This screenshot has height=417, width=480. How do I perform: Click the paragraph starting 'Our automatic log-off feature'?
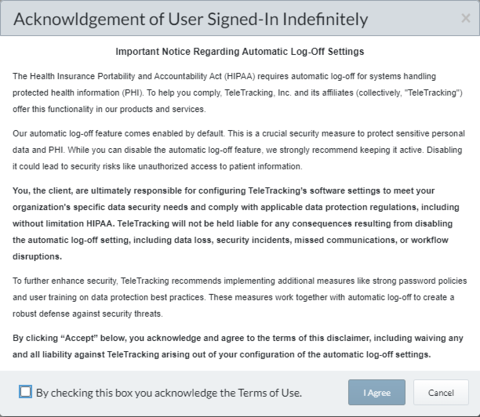[239, 150]
